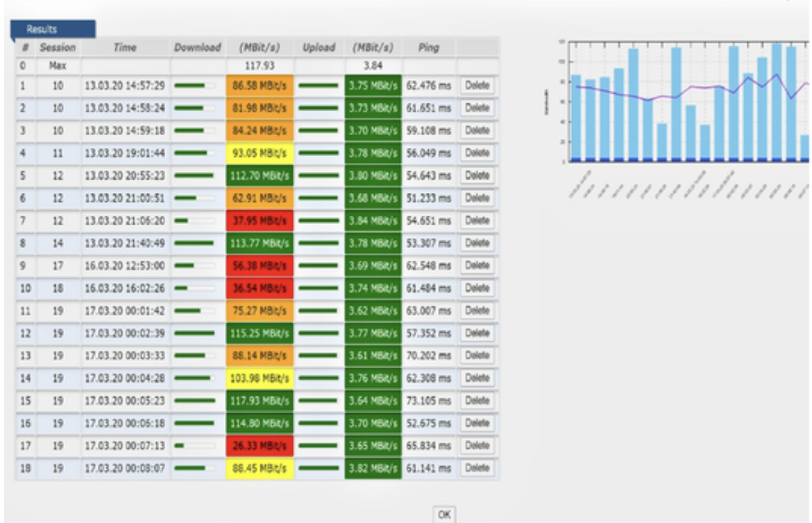Delete the result at 14:57:29
This screenshot has width=812, height=523.
pyautogui.click(x=477, y=85)
